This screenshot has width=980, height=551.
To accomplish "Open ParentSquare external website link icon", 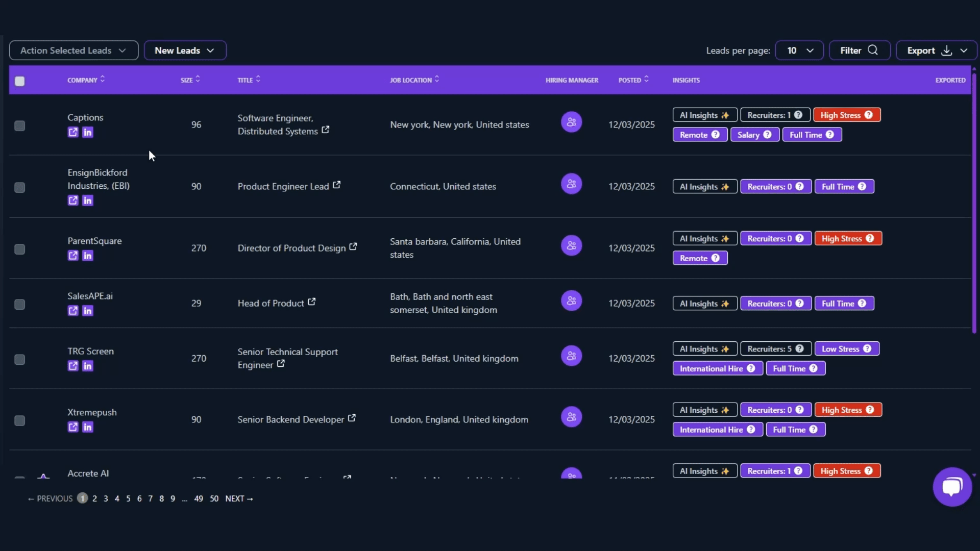I will tap(73, 256).
